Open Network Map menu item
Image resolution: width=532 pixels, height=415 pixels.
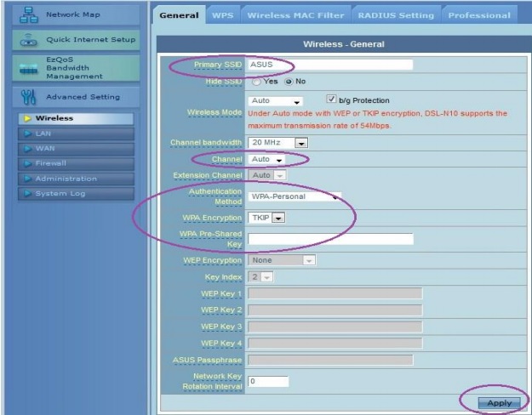coord(76,15)
